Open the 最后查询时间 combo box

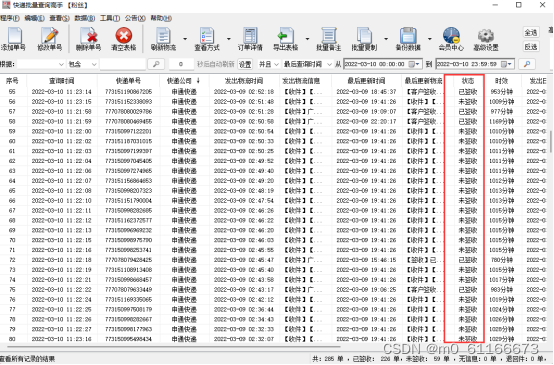pos(307,64)
